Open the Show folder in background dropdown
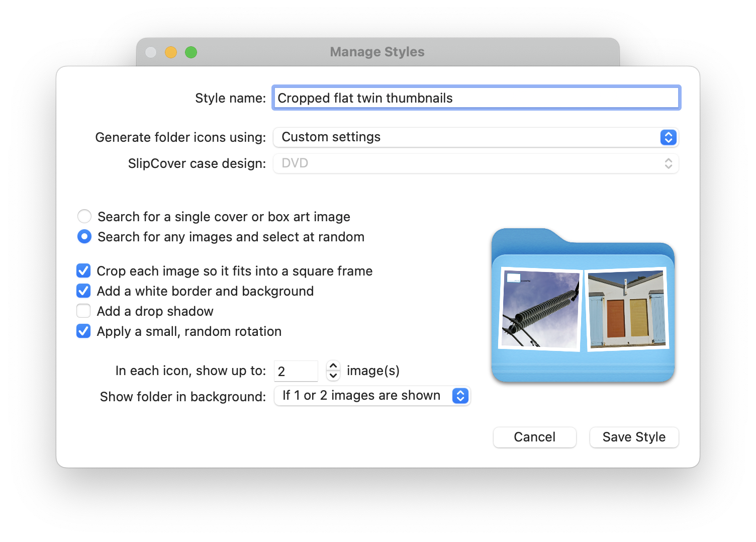Image resolution: width=756 pixels, height=542 pixels. click(x=372, y=396)
